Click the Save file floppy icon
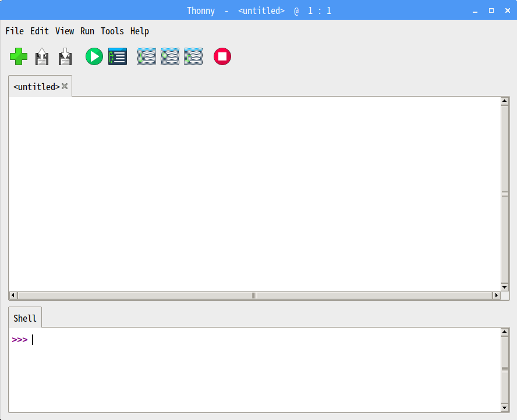This screenshot has height=420, width=517. pyautogui.click(x=65, y=56)
